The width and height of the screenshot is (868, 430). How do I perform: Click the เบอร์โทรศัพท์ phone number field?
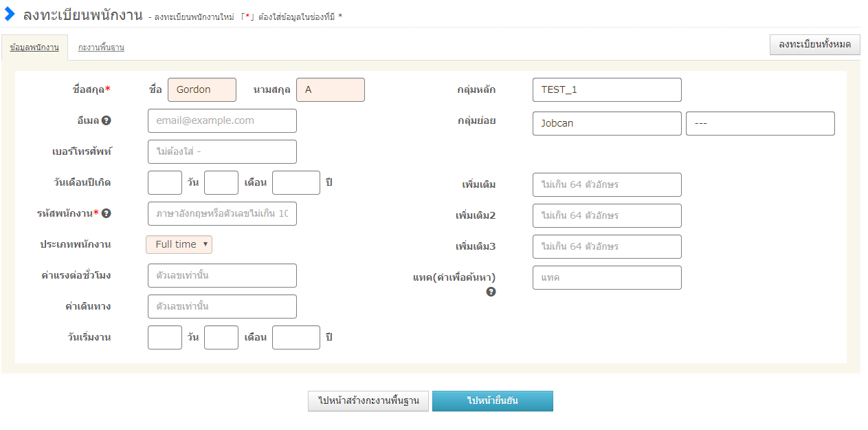pos(222,151)
